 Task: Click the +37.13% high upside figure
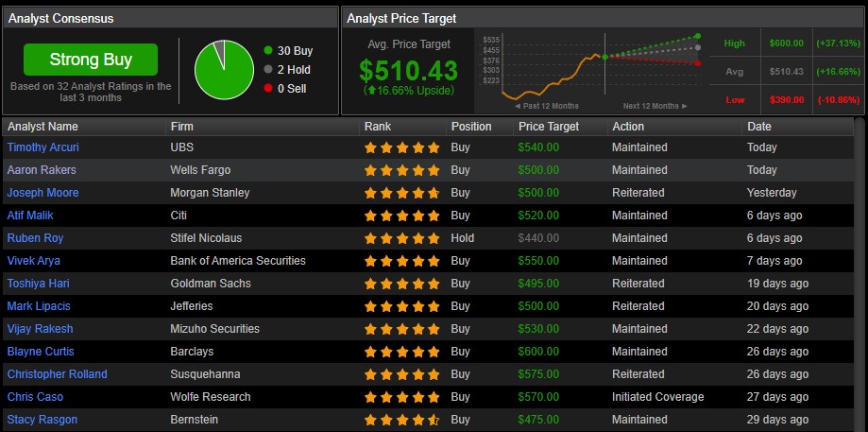pyautogui.click(x=838, y=43)
